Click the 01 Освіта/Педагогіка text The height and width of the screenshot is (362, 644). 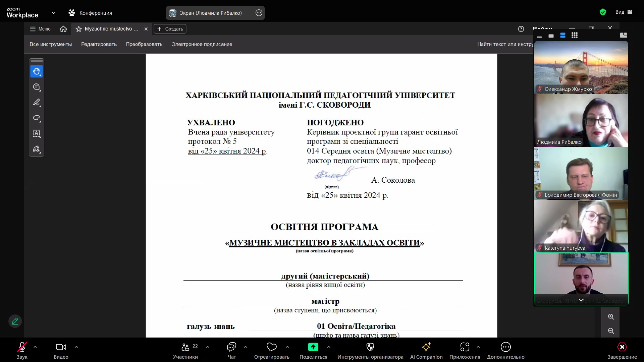coord(356,326)
